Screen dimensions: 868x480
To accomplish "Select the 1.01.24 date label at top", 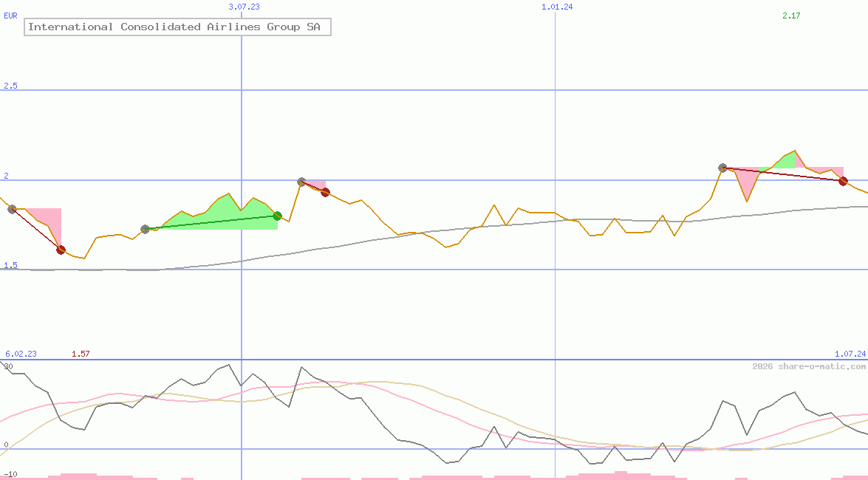I will coord(557,7).
